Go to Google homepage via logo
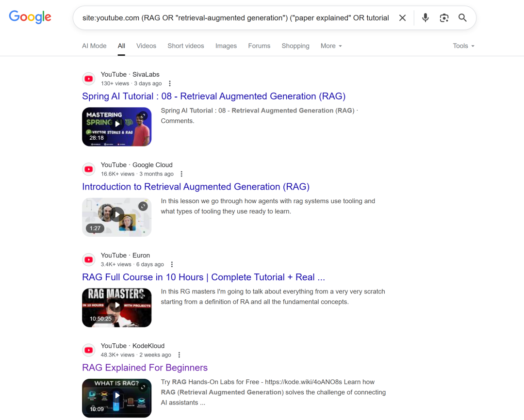This screenshot has height=420, width=524. click(x=30, y=17)
